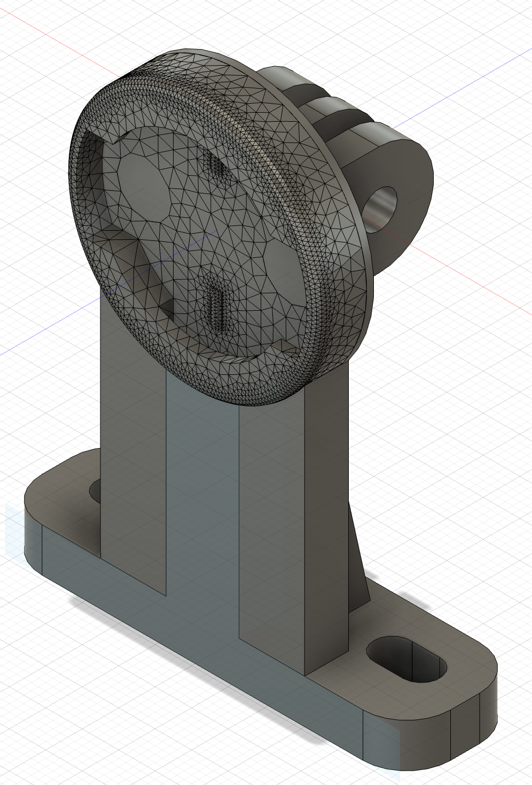This screenshot has height=785, width=532.
Task: Select the partly hidden hole behind the upright
Action: [95, 490]
